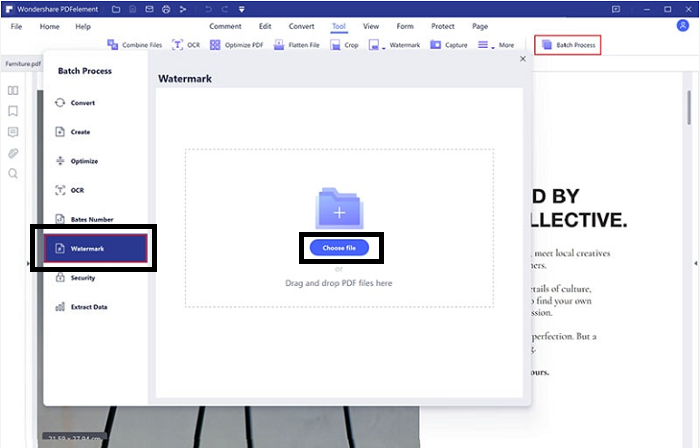This screenshot has height=448, width=700.
Task: Open the Home menu
Action: [50, 26]
